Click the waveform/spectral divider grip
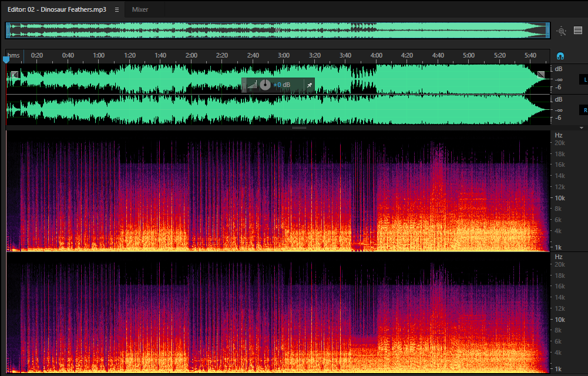 (299, 128)
